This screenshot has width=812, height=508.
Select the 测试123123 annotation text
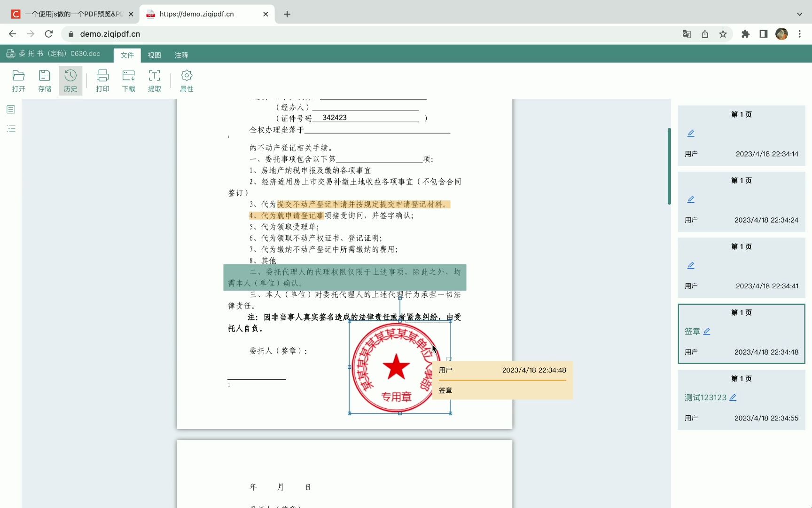pyautogui.click(x=705, y=397)
